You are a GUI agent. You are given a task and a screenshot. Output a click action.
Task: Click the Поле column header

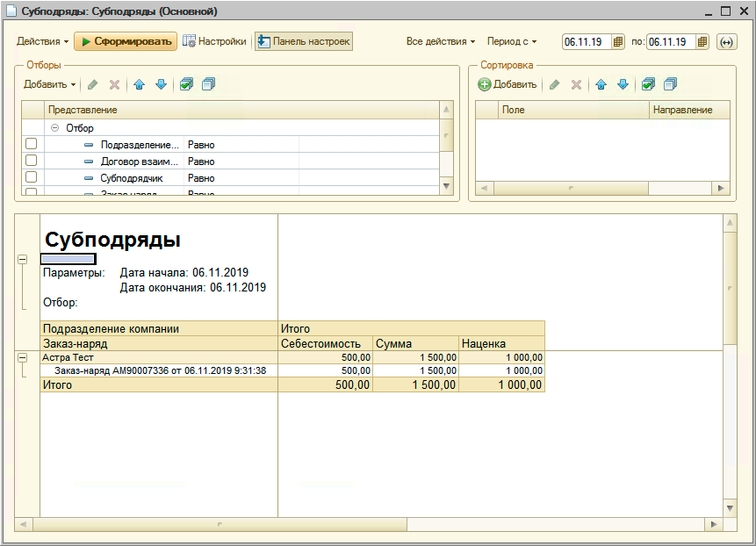click(573, 110)
